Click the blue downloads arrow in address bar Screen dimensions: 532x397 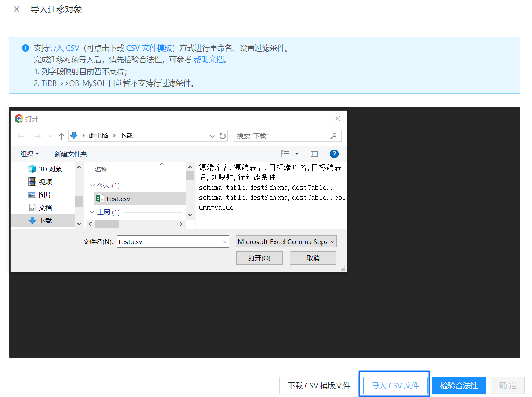coord(73,135)
